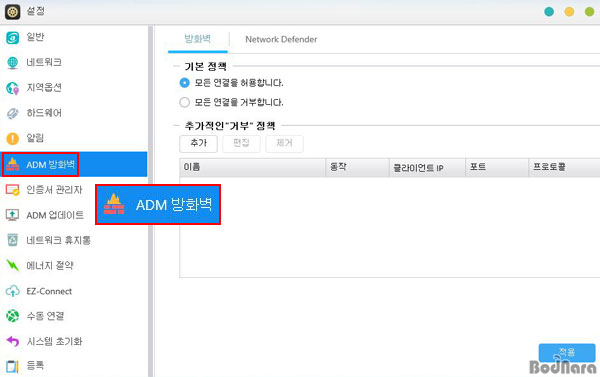Click the 제거 button

[284, 144]
